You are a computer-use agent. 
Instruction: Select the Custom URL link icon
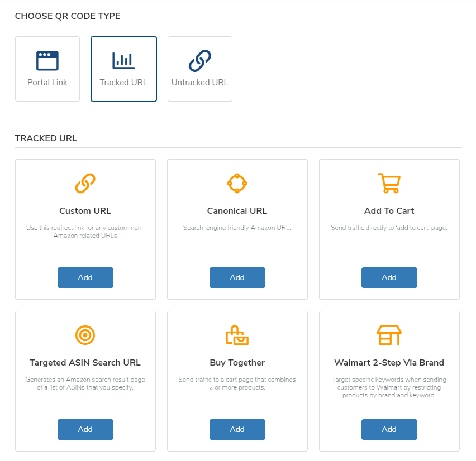tap(85, 183)
